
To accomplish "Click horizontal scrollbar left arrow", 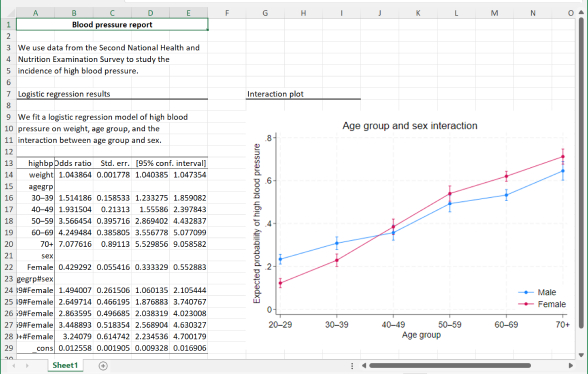I will coord(363,365).
